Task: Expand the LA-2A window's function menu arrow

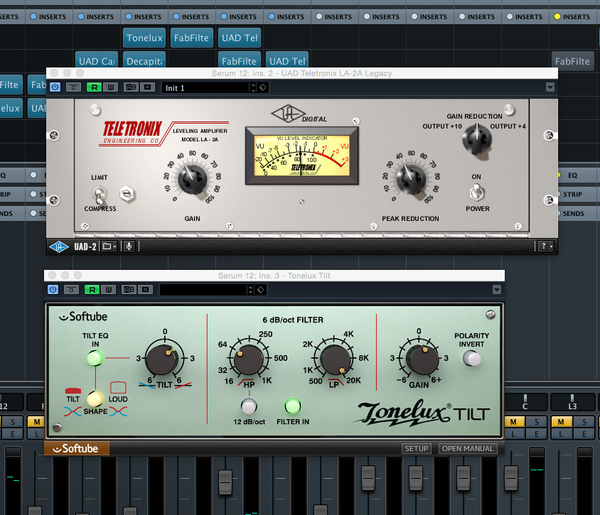Action: tap(550, 87)
